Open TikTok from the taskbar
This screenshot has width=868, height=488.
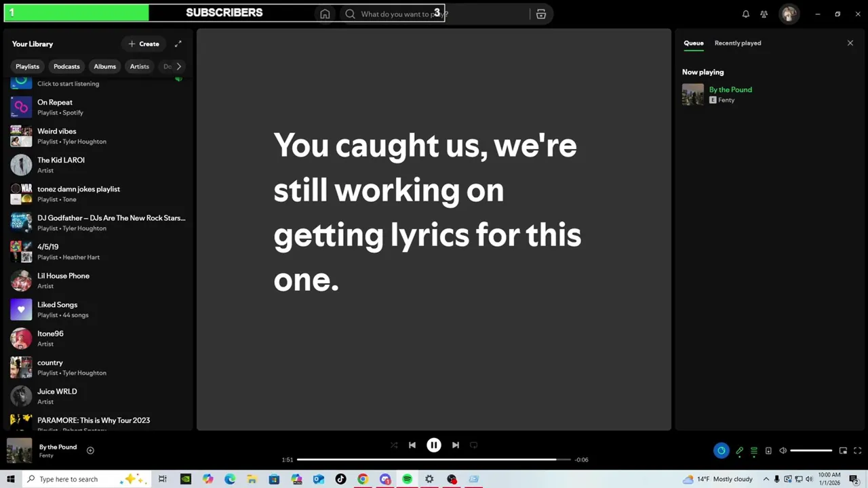tap(340, 479)
